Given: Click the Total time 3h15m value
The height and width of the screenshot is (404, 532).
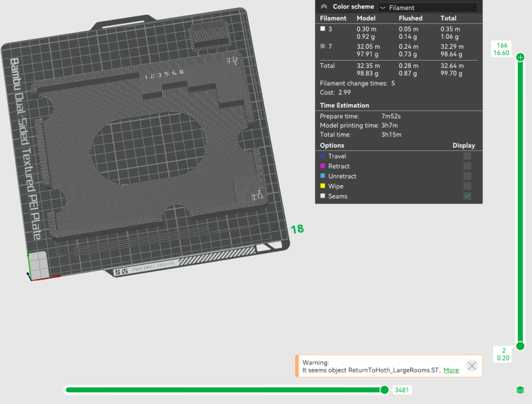Looking at the screenshot, I should coord(391,134).
